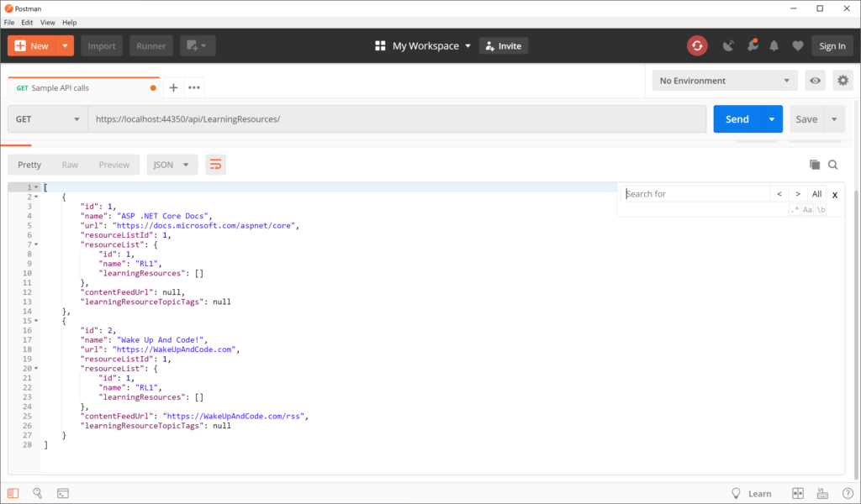Screen dimensions: 861x504
Task: Toggle regex search option
Action: tap(795, 209)
